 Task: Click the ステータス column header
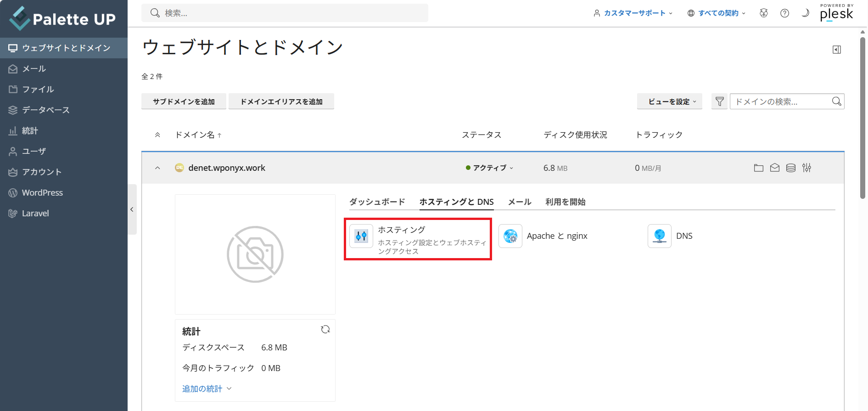coord(482,135)
